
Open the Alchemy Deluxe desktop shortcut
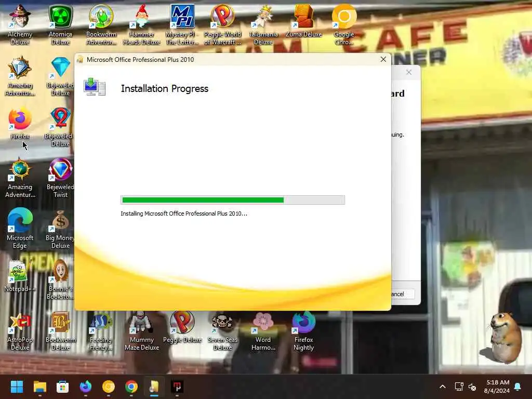click(20, 24)
